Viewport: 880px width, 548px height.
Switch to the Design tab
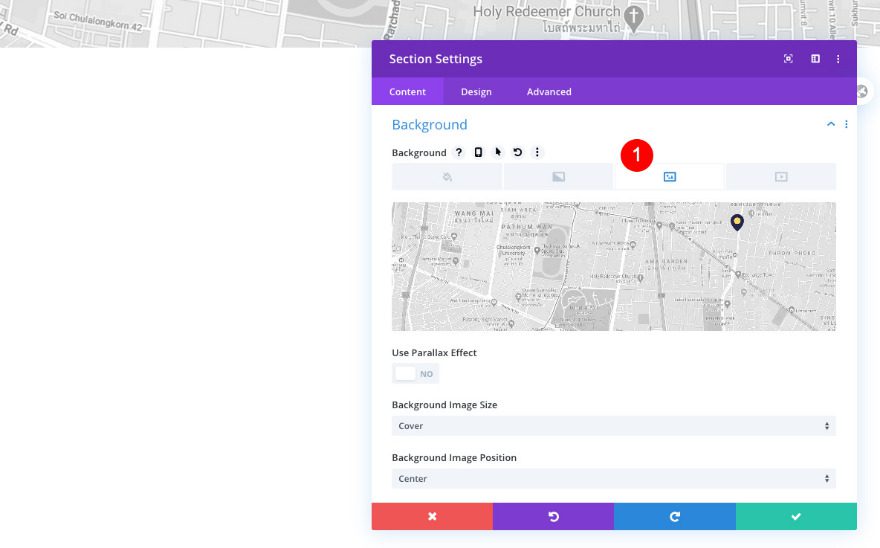[x=476, y=92]
